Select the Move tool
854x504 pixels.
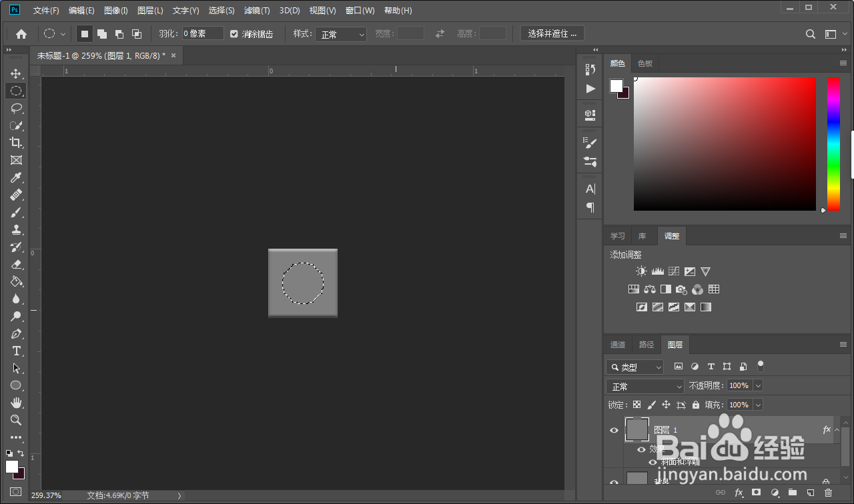(x=16, y=73)
